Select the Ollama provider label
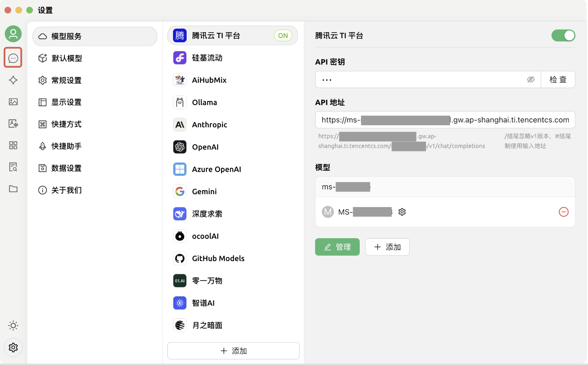 click(204, 102)
